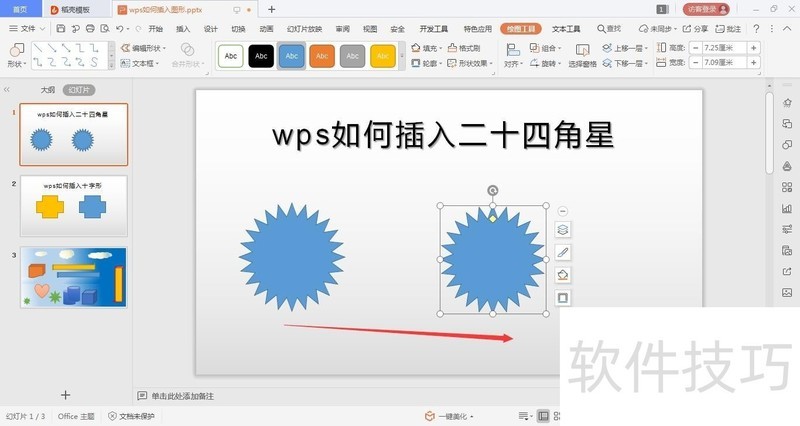The width and height of the screenshot is (800, 426).
Task: Select the yellow Abc shape style
Action: click(383, 56)
